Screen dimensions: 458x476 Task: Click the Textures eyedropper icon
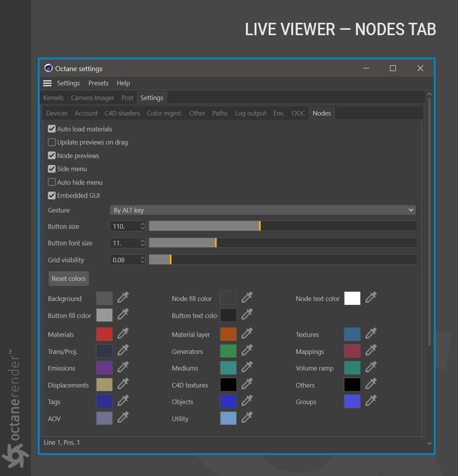[371, 333]
